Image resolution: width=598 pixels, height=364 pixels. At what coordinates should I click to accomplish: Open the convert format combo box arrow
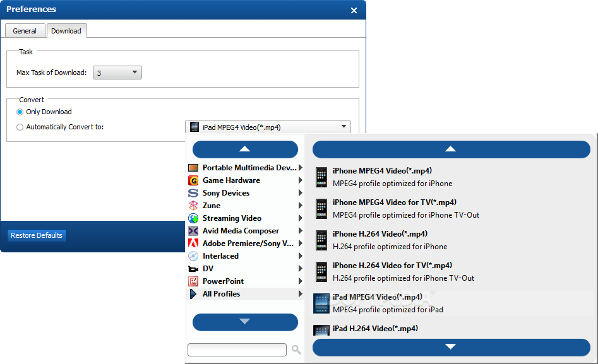point(344,127)
